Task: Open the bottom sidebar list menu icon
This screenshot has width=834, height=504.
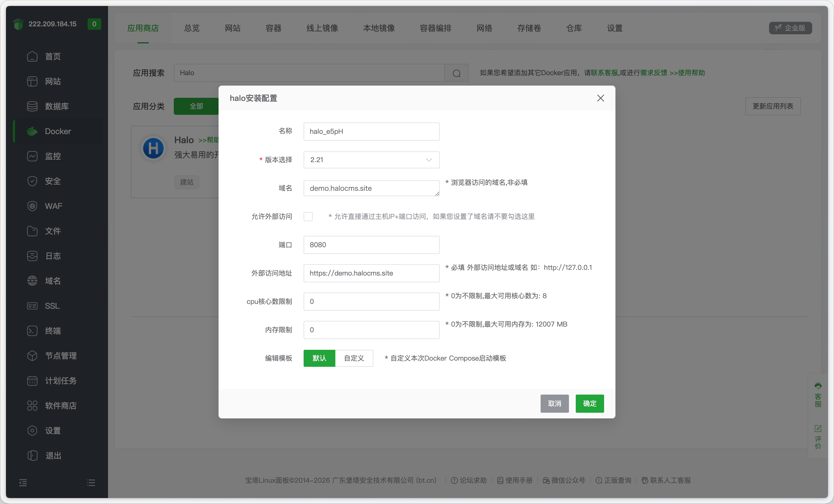Action: point(91,482)
